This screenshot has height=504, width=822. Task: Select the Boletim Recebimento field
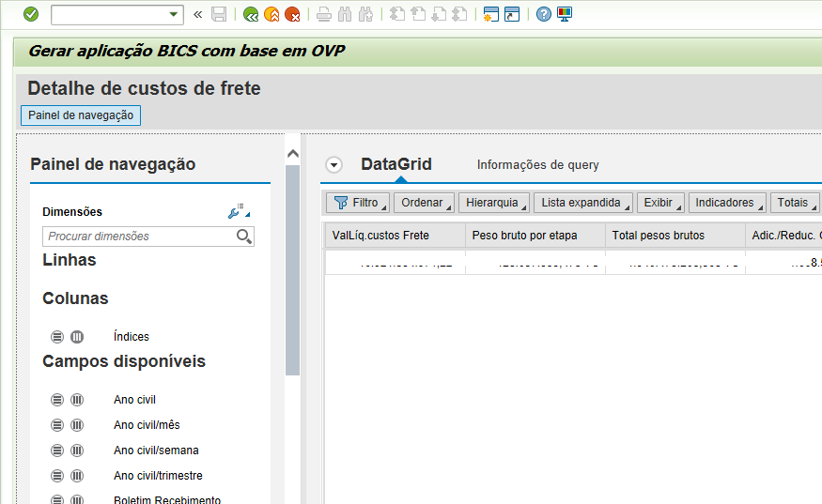pos(167,499)
